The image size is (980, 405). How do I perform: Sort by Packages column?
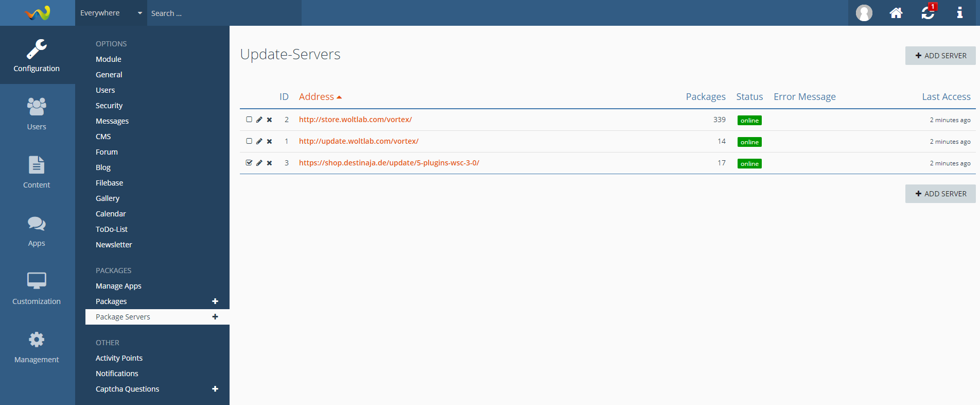click(706, 97)
